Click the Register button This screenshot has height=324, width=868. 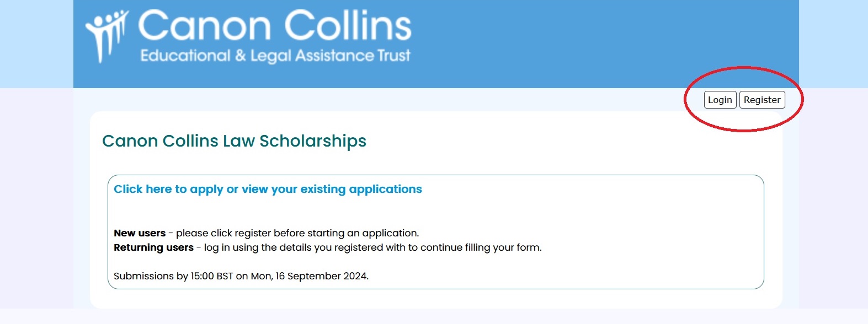(x=762, y=100)
